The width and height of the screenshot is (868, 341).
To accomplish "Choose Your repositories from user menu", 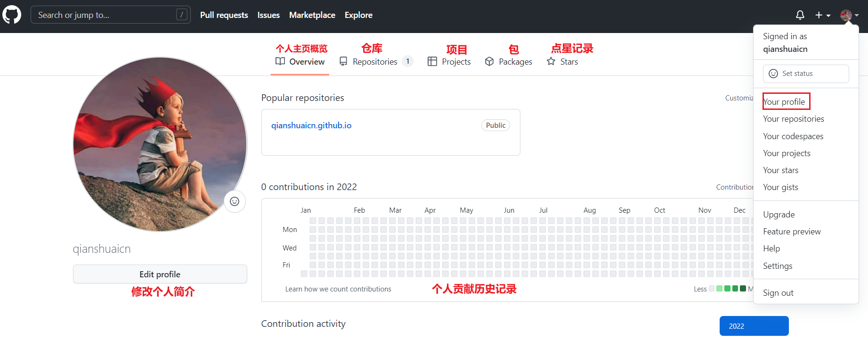I will pyautogui.click(x=794, y=119).
